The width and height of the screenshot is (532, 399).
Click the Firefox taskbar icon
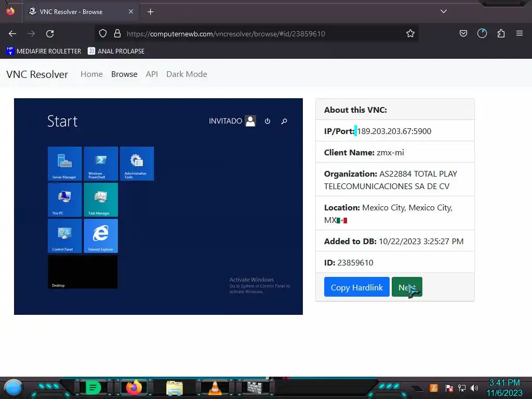134,388
